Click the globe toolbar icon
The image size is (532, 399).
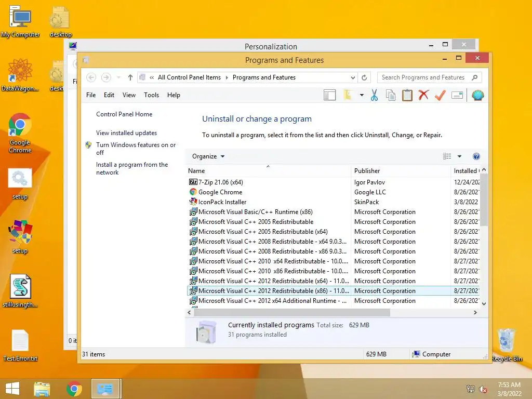(477, 96)
